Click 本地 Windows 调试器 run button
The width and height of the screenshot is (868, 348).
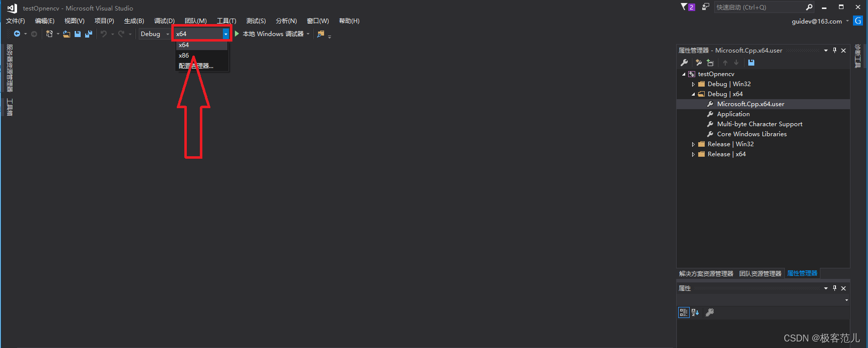(273, 34)
